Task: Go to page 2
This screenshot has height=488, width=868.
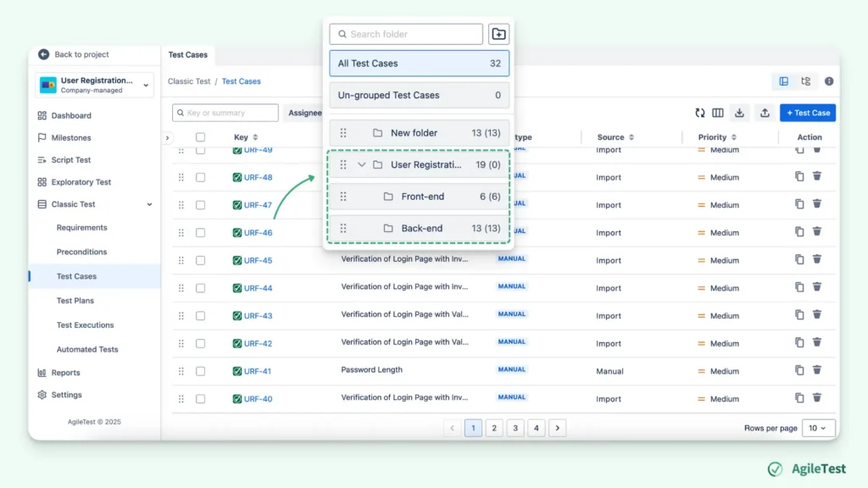Action: (494, 428)
